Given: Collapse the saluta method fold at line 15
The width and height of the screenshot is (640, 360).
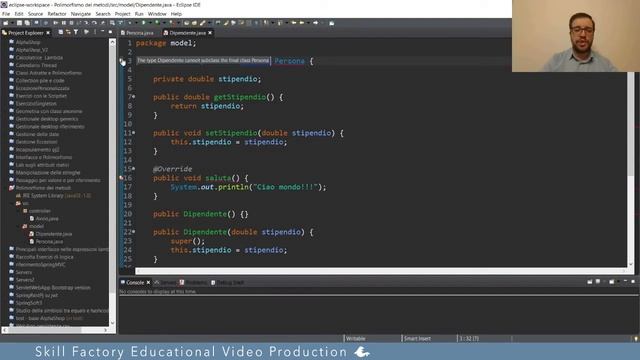Looking at the screenshot, I should [134, 169].
